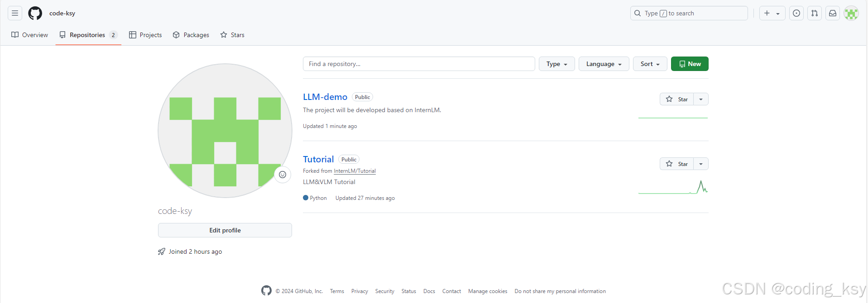Expand list dropdown next to LLM-demo Star
The image size is (868, 303).
pyautogui.click(x=701, y=99)
